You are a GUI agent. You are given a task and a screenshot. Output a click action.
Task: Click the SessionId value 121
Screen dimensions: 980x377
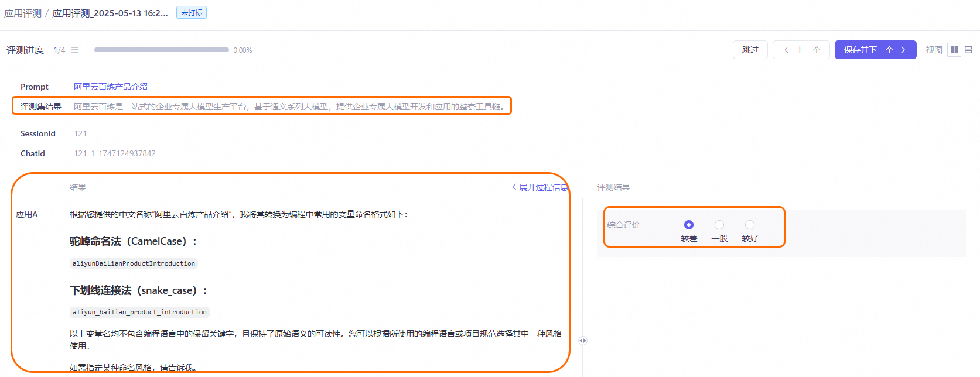click(80, 133)
